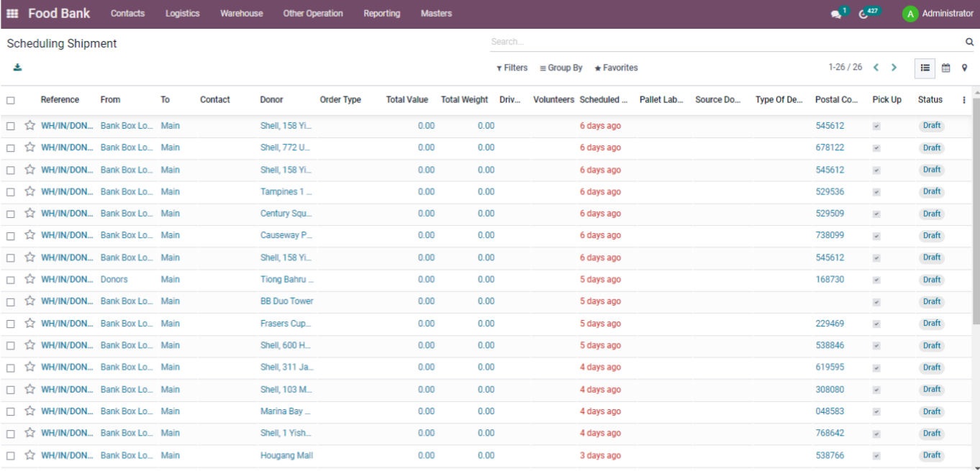The width and height of the screenshot is (980, 471).
Task: Toggle Pick Up checkbox for postal 229469
Action: [876, 324]
